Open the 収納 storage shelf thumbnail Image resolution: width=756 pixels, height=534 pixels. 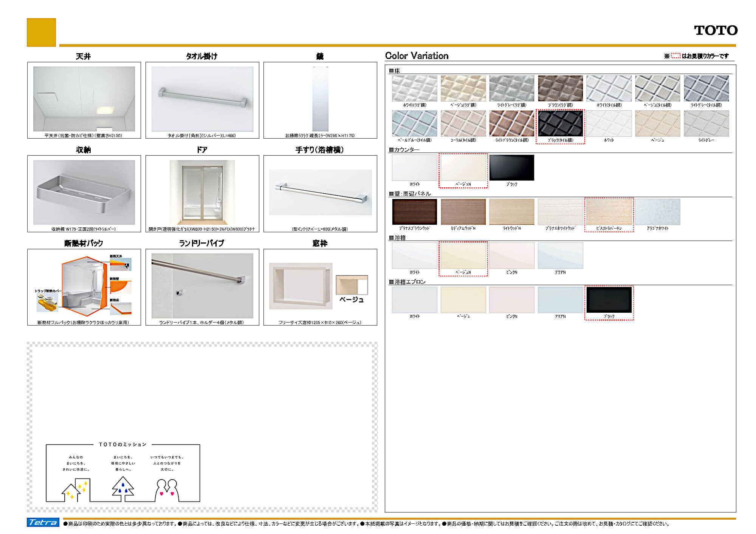pyautogui.click(x=84, y=192)
